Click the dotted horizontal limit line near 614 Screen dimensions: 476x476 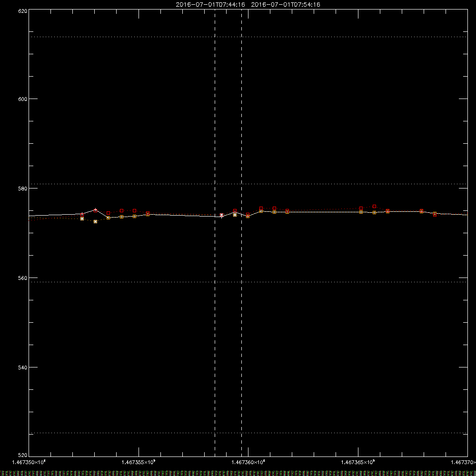[x=248, y=37]
